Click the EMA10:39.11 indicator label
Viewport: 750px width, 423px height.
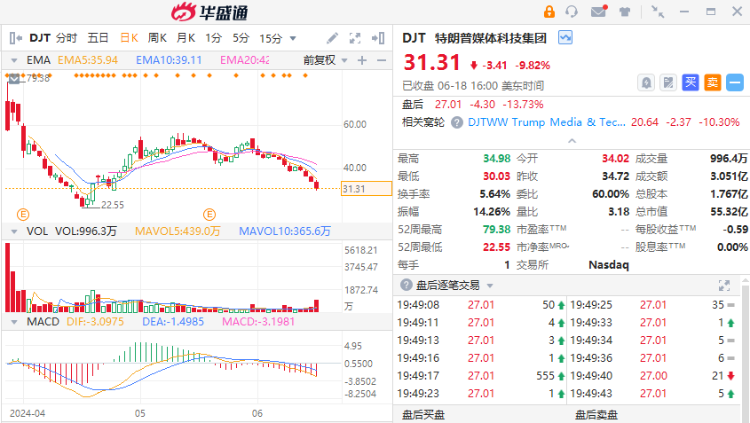169,60
